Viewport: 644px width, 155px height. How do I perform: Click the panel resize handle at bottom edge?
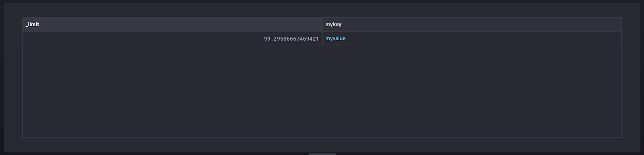[322, 154]
